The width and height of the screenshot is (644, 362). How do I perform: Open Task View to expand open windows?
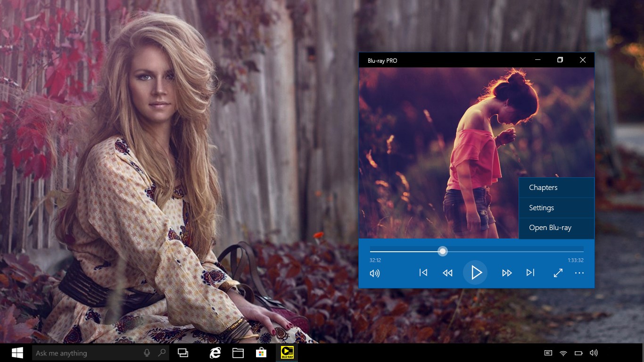click(x=183, y=353)
